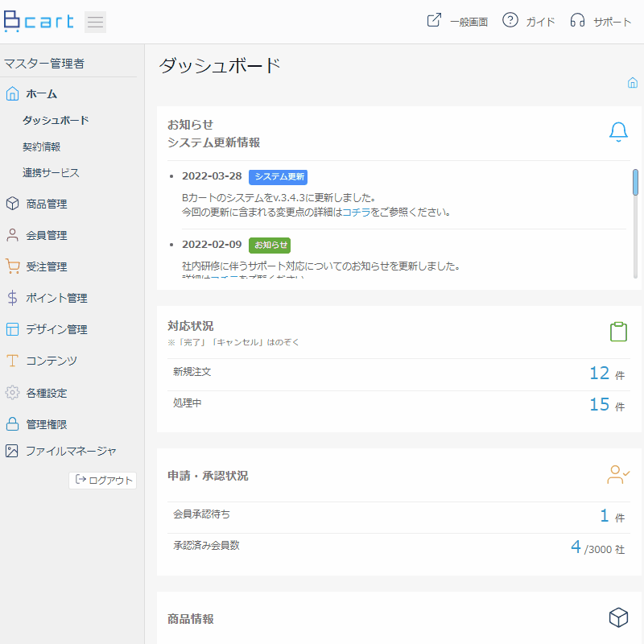644x644 pixels.
Task: Toggle the hamburger sidebar menu button
Action: [95, 22]
